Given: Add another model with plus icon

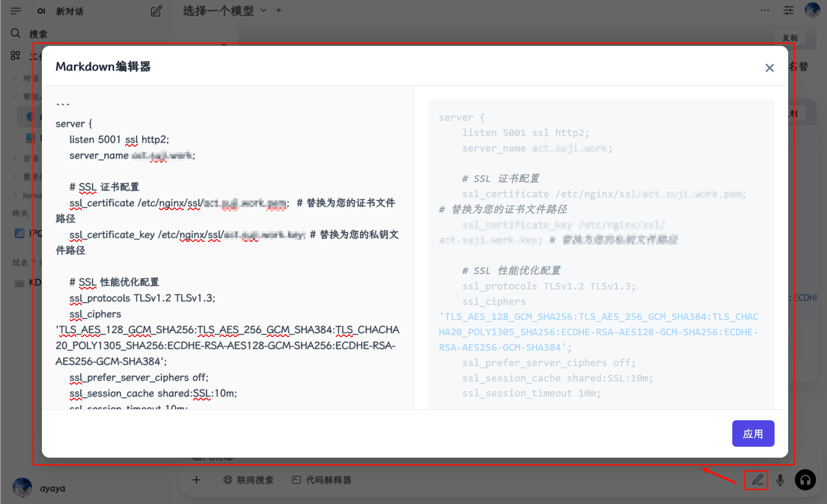Looking at the screenshot, I should (278, 10).
